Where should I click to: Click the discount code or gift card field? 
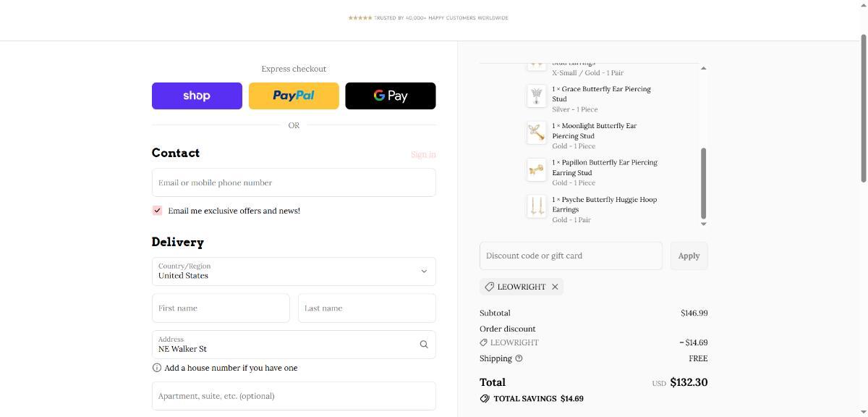(571, 256)
